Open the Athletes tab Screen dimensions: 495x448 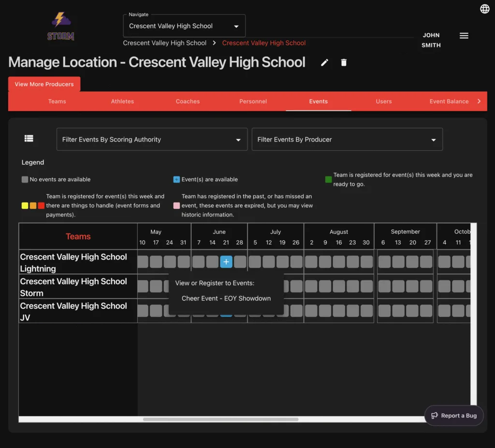point(122,101)
